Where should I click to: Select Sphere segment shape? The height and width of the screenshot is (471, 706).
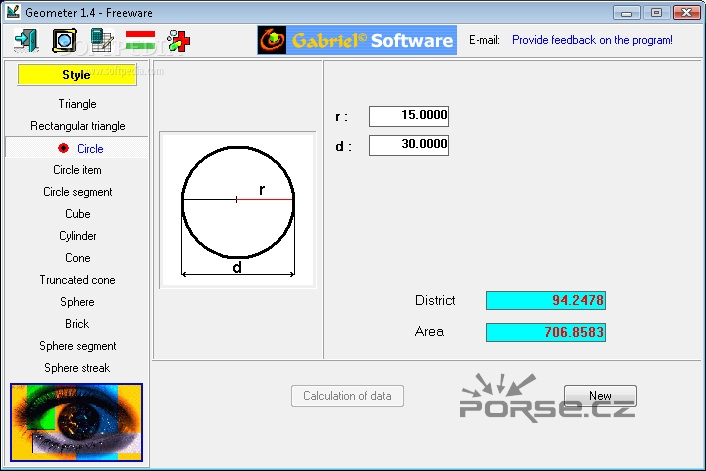[77, 346]
